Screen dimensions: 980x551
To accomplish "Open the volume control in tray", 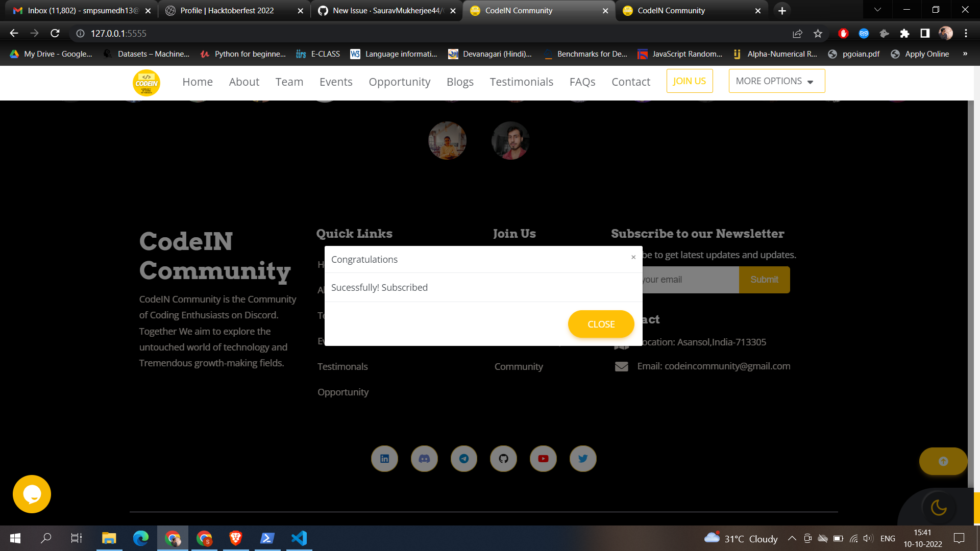I will [x=868, y=538].
